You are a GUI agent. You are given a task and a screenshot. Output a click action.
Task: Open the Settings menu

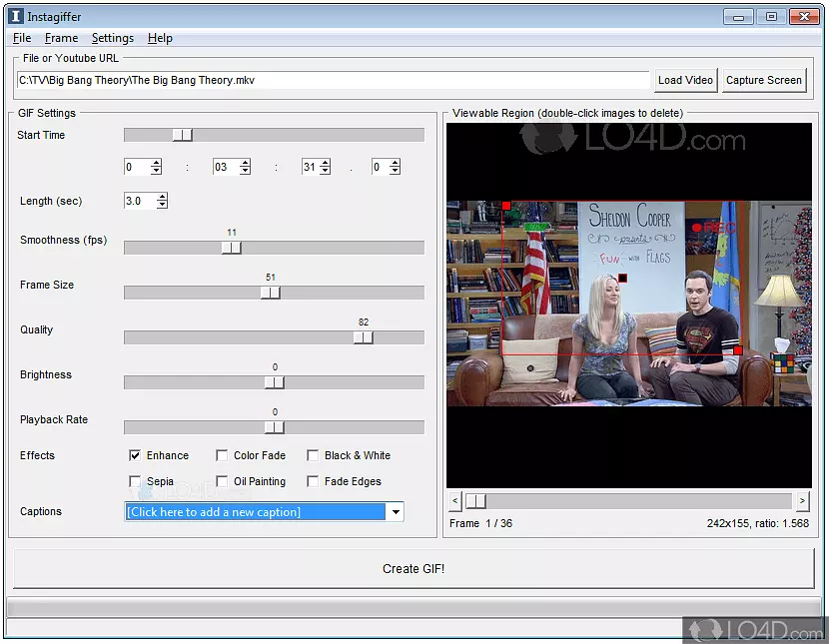[x=112, y=38]
